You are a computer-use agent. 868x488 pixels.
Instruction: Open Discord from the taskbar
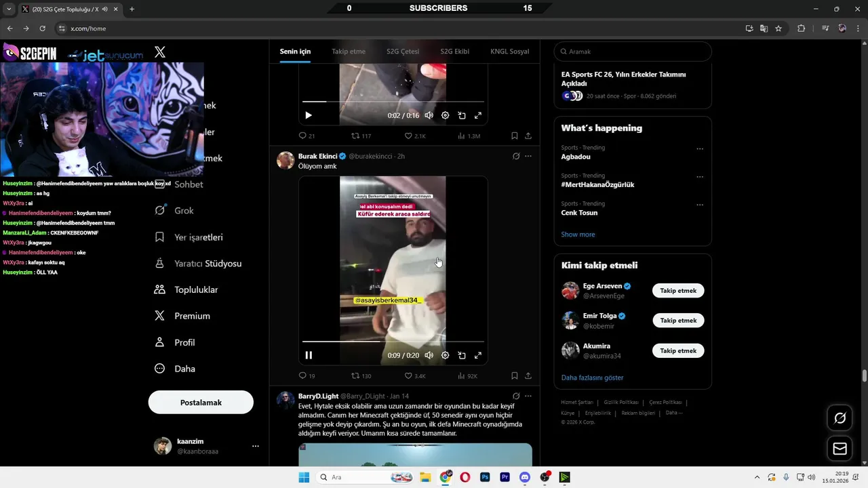tap(524, 477)
